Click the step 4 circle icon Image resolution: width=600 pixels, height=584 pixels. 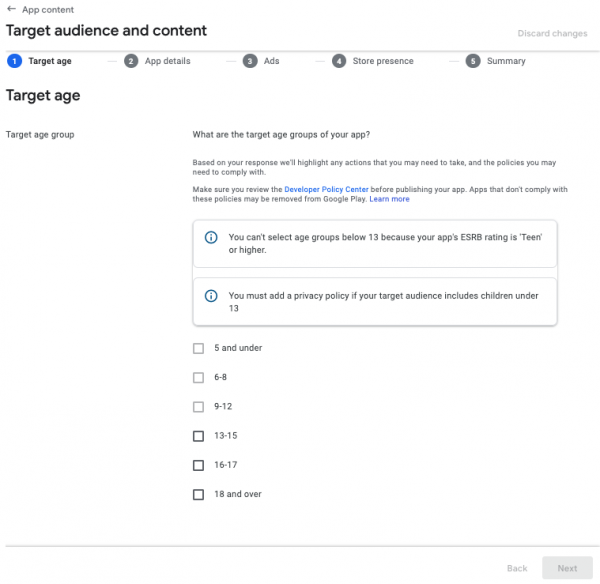tap(339, 61)
